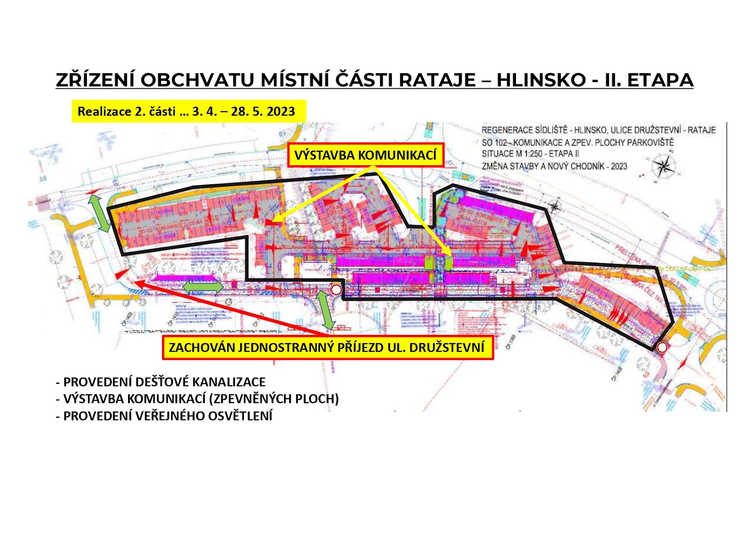Select the yellow 'Realizace 2. části' date label

coord(189,111)
